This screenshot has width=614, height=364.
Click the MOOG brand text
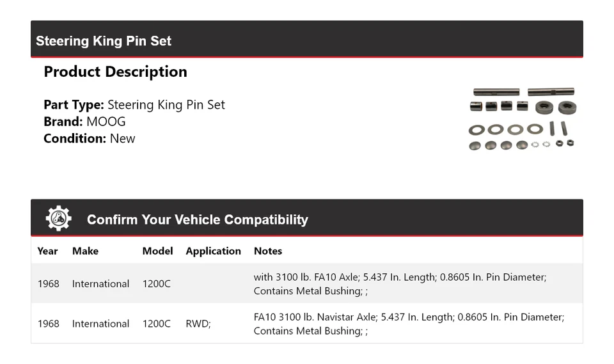pos(106,122)
